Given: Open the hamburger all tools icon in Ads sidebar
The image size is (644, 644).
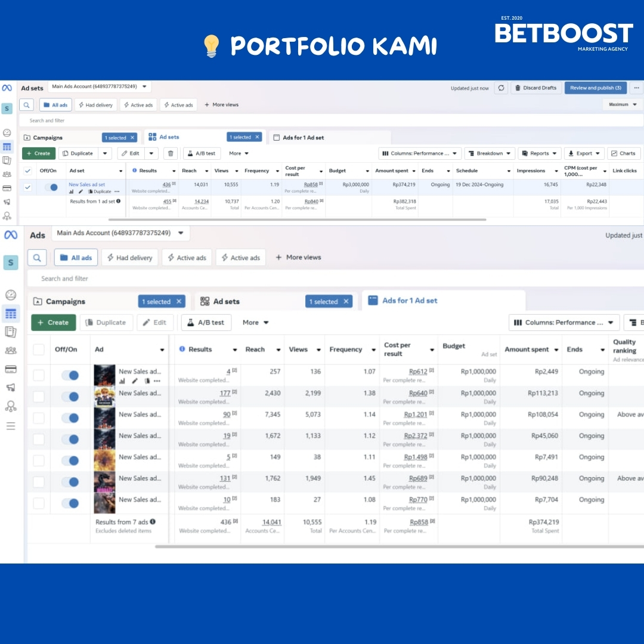Looking at the screenshot, I should (11, 426).
